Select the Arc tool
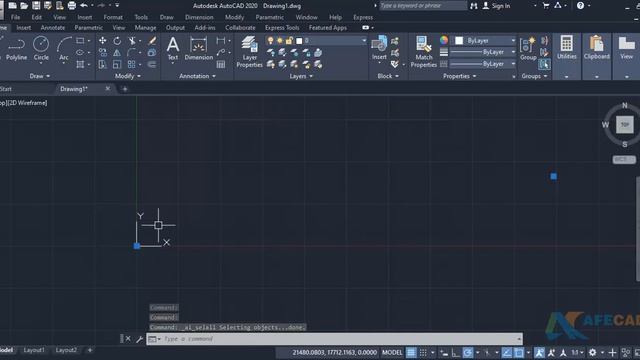Screen dimensions: 640x360 tap(64, 49)
